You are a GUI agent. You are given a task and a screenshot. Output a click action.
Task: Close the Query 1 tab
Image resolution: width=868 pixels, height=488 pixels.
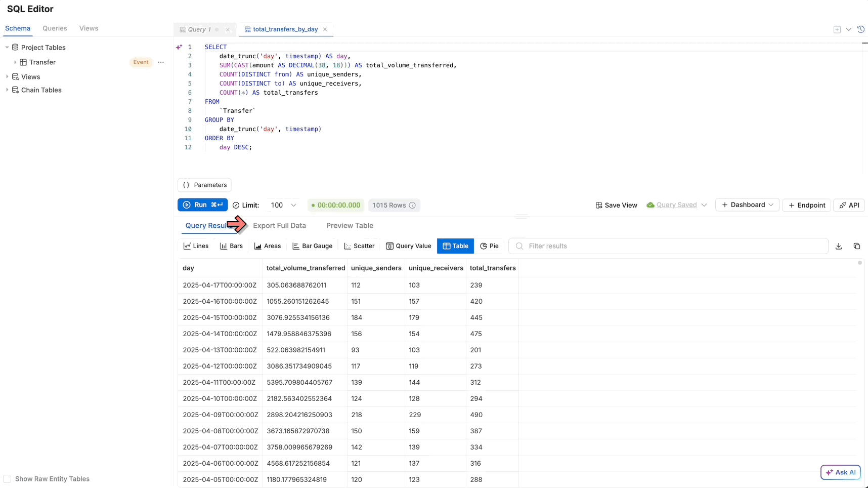pyautogui.click(x=228, y=29)
